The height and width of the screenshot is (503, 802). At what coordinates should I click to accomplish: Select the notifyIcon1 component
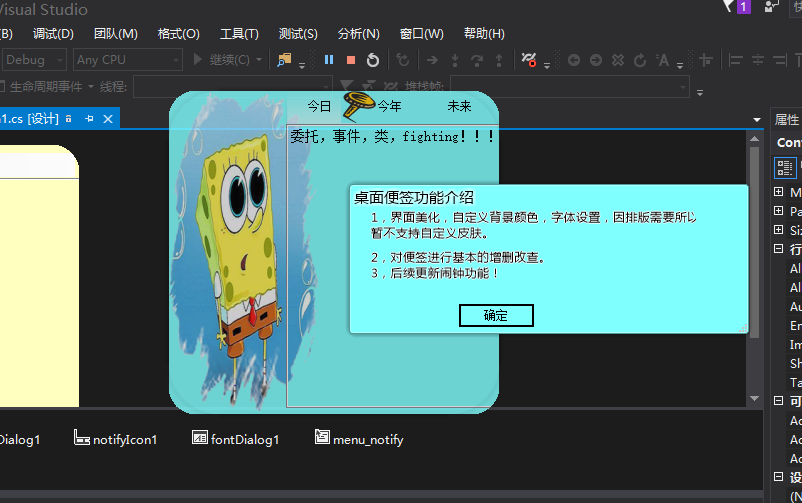(x=116, y=439)
